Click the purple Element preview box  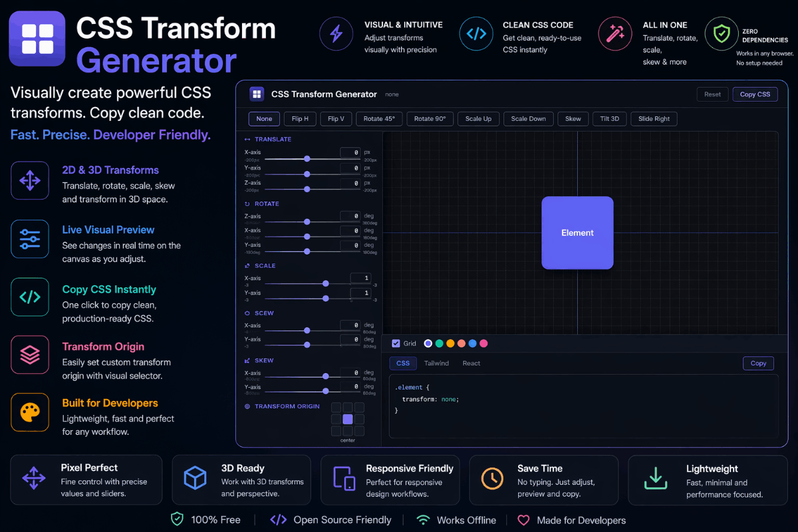pos(577,233)
